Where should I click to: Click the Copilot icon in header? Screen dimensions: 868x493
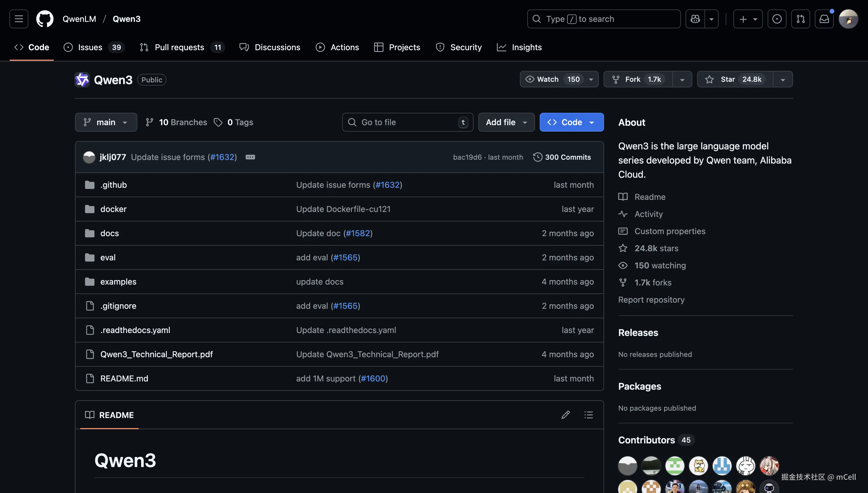point(695,19)
